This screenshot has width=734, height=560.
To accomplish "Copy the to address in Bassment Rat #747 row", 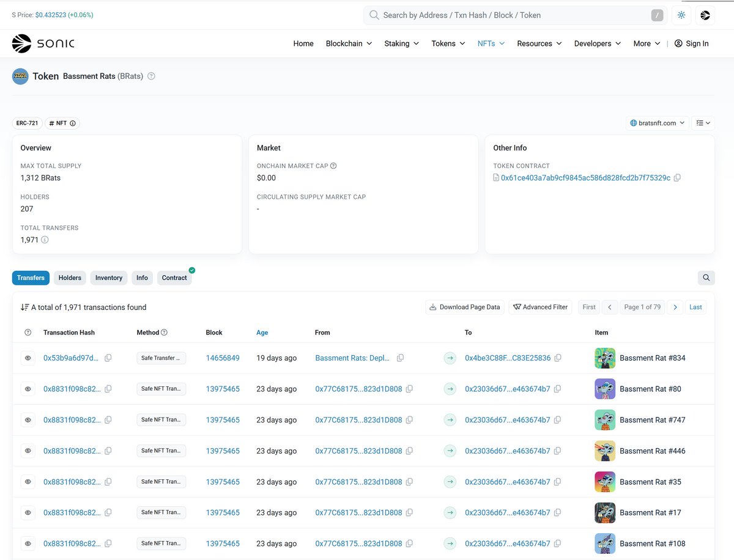I will (x=558, y=420).
